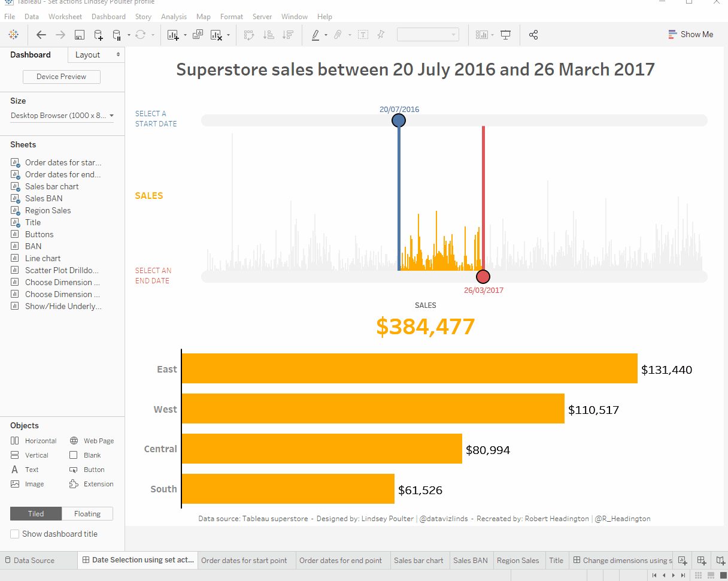Click the Share workbook icon
Image resolution: width=728 pixels, height=581 pixels.
(533, 35)
